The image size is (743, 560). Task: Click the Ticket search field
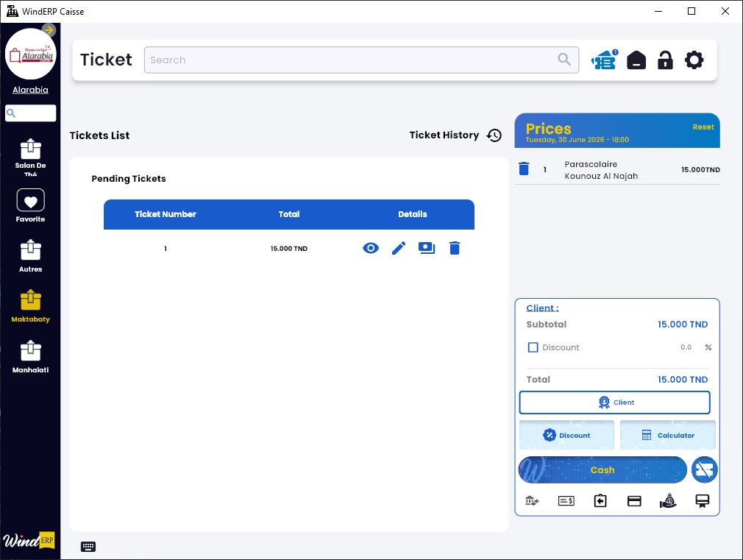(x=361, y=60)
